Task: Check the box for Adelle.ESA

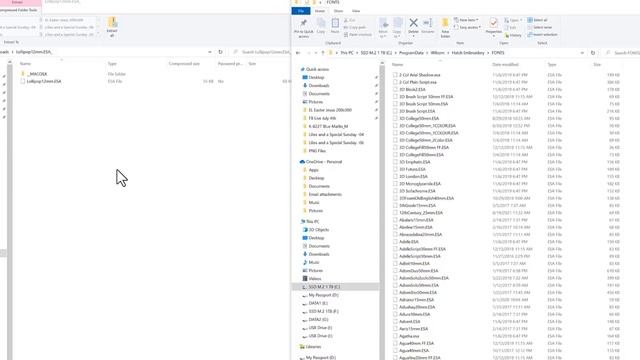Action: 395,242
